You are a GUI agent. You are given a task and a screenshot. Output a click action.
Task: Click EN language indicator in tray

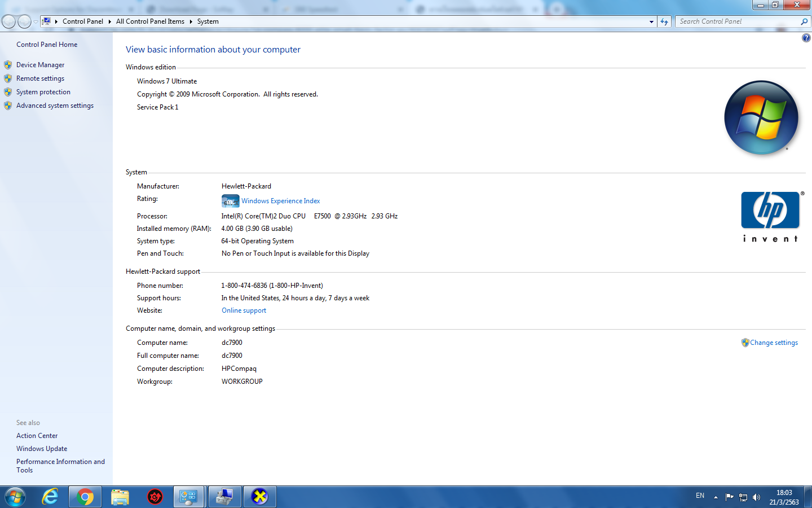700,496
